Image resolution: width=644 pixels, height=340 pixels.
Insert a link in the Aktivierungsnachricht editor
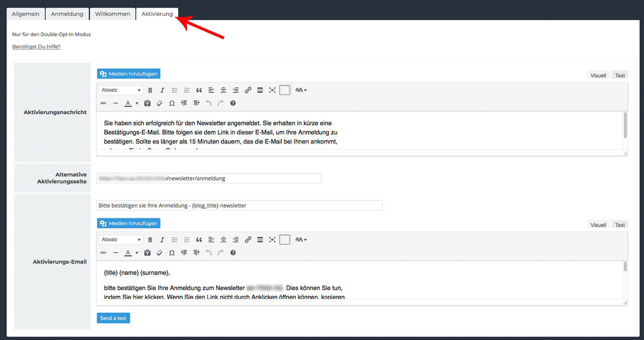pos(248,90)
